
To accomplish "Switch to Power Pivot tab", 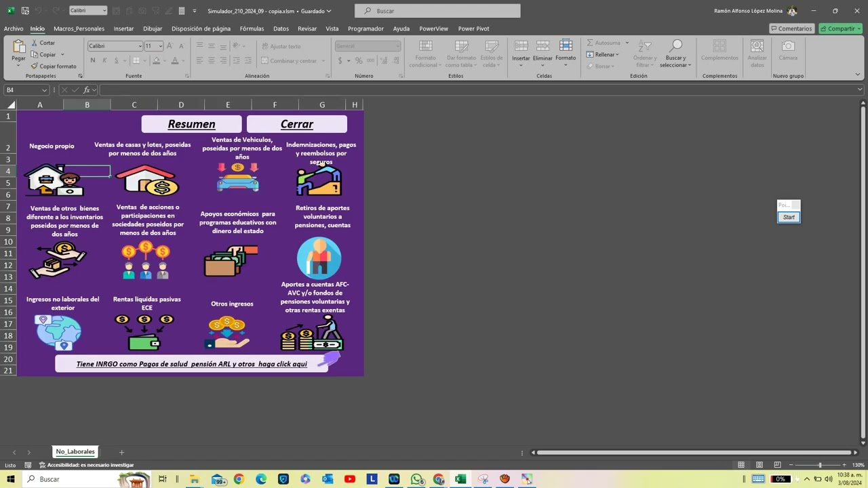I will 473,28.
